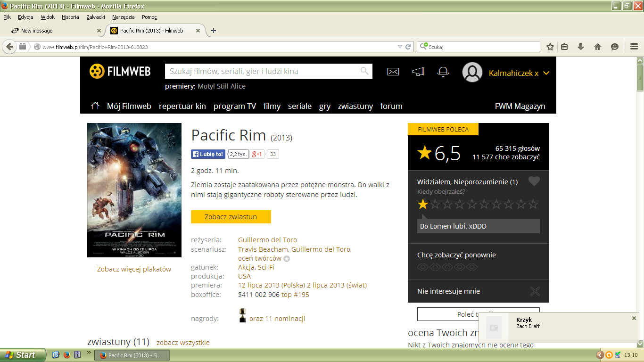The width and height of the screenshot is (644, 362).
Task: Open Firefox downloads arrow icon
Action: point(581,47)
